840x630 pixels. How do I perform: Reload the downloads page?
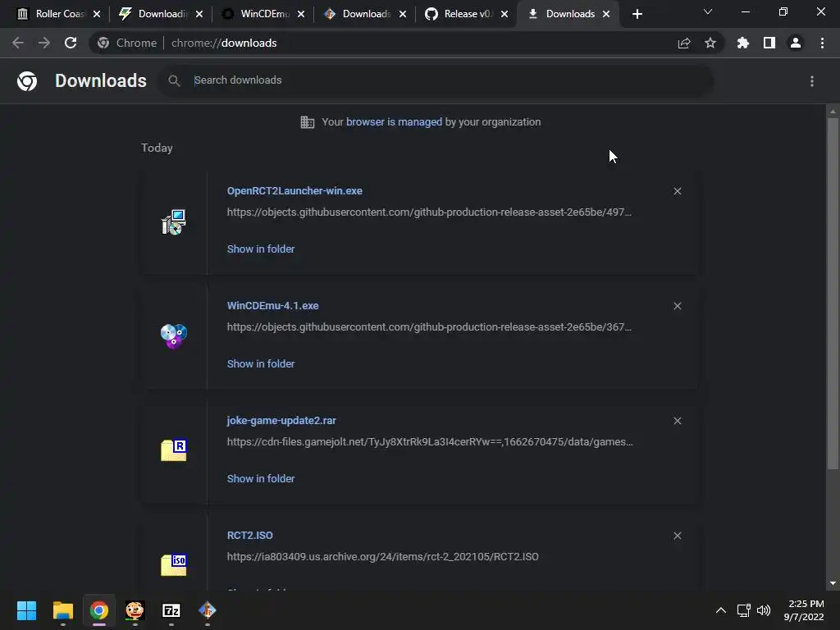click(71, 43)
